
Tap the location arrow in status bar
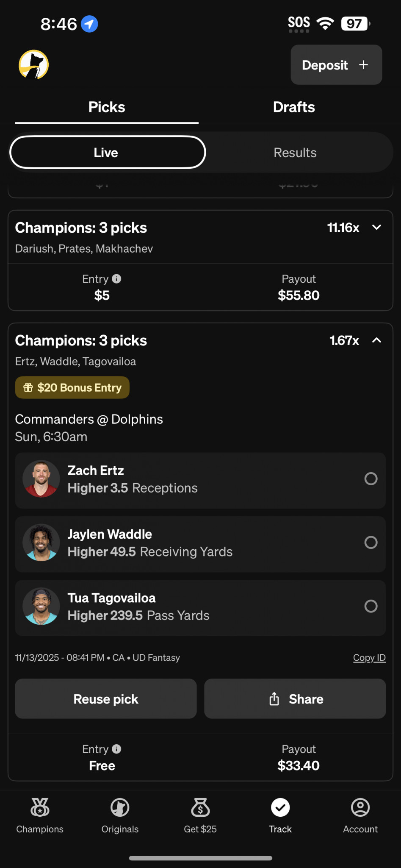coord(89,24)
